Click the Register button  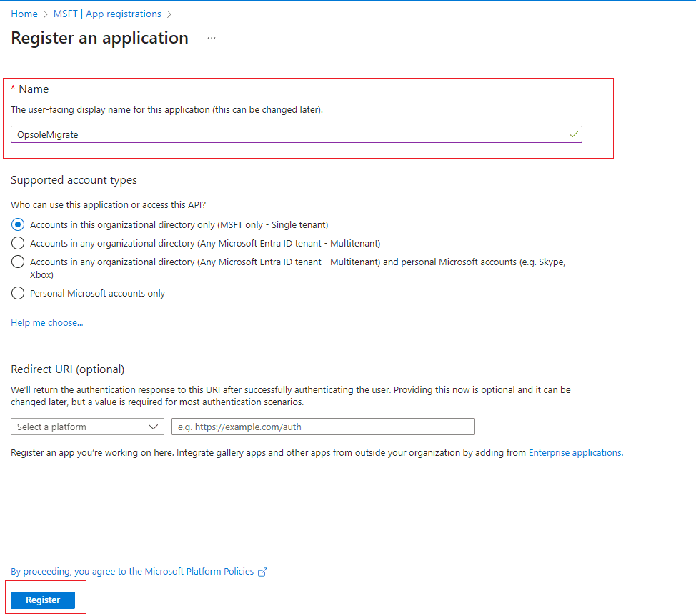click(x=42, y=600)
